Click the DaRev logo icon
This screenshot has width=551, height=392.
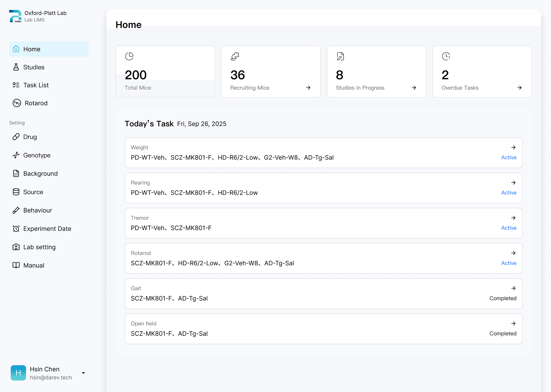15,16
